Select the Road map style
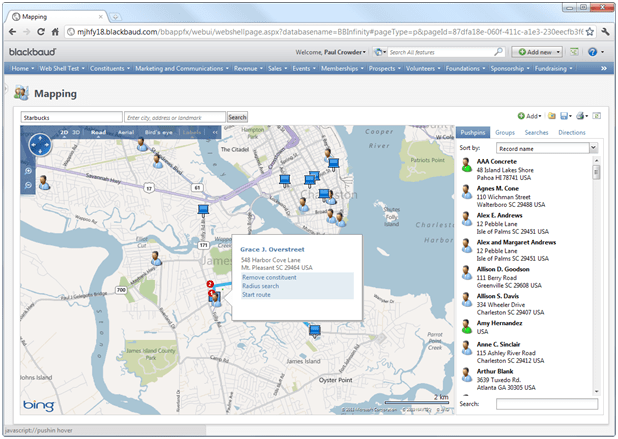The height and width of the screenshot is (439, 618). click(x=99, y=132)
